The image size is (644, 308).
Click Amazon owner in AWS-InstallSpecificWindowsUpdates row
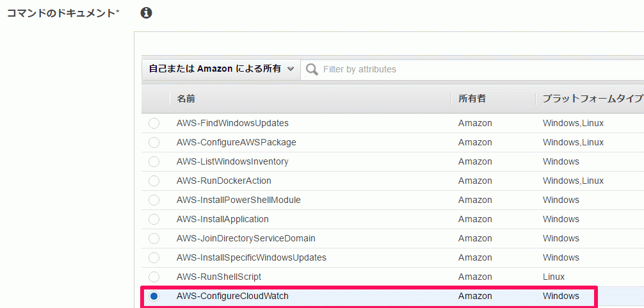[x=475, y=258]
